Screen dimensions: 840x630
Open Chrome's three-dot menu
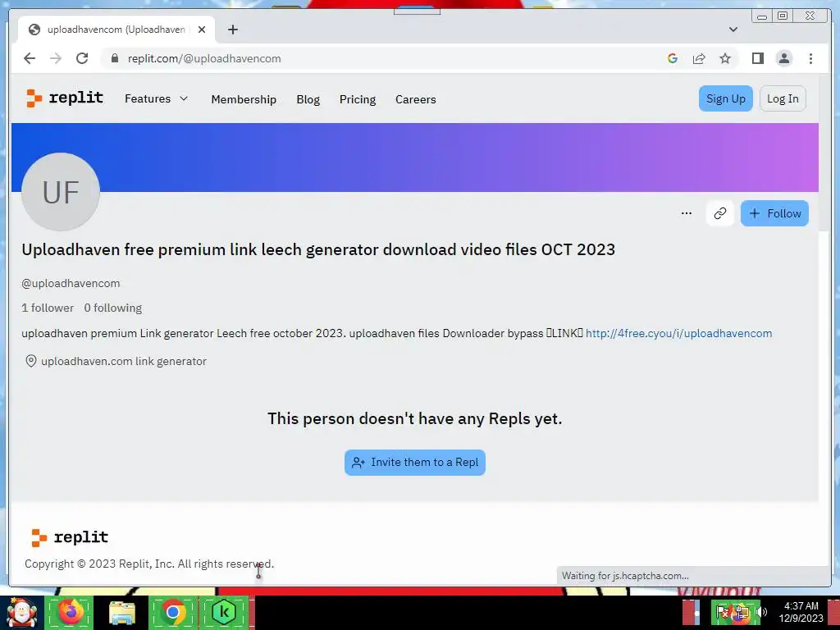[x=810, y=58]
